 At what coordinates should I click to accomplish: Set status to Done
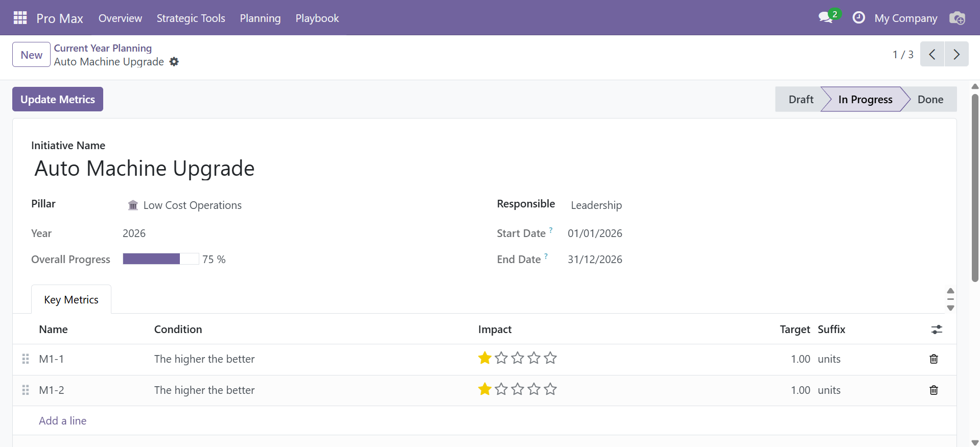(x=930, y=100)
